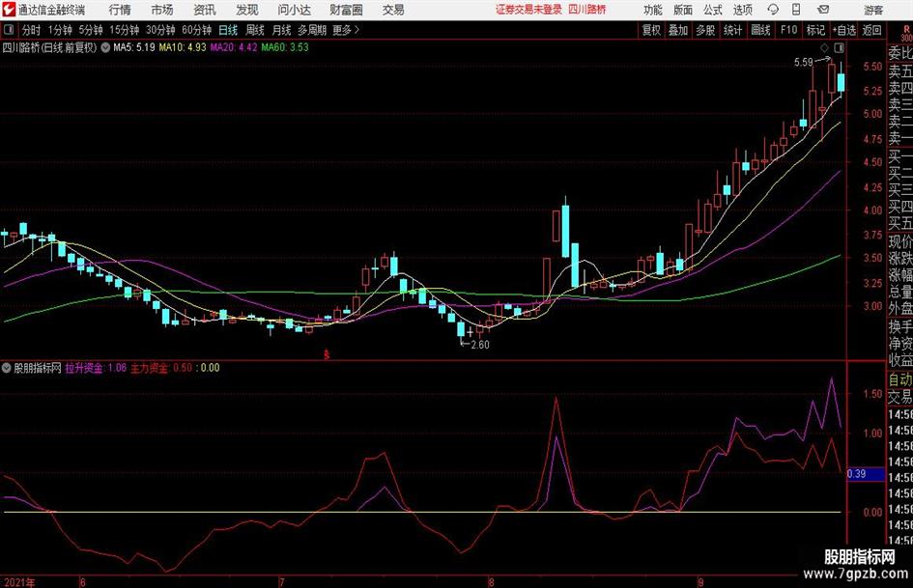Click the 复权 toolbar button
The width and height of the screenshot is (913, 588).
pos(651,30)
